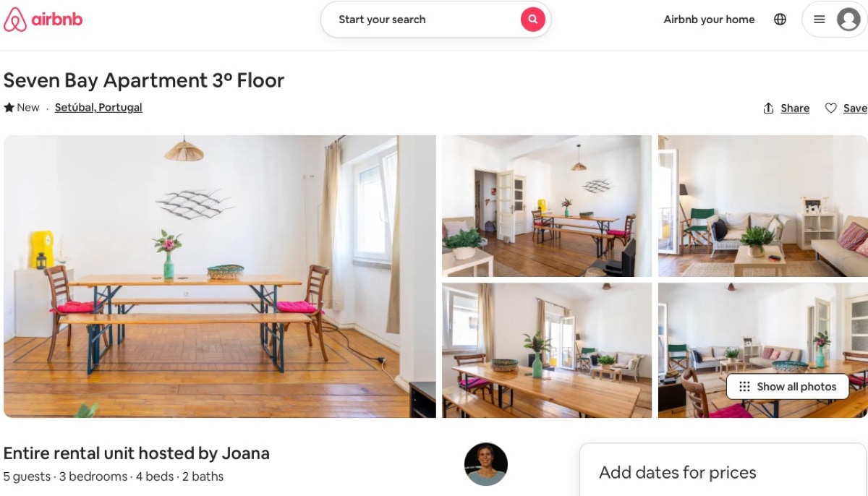Open the globe language selector
The width and height of the screenshot is (868, 496).
tap(780, 20)
